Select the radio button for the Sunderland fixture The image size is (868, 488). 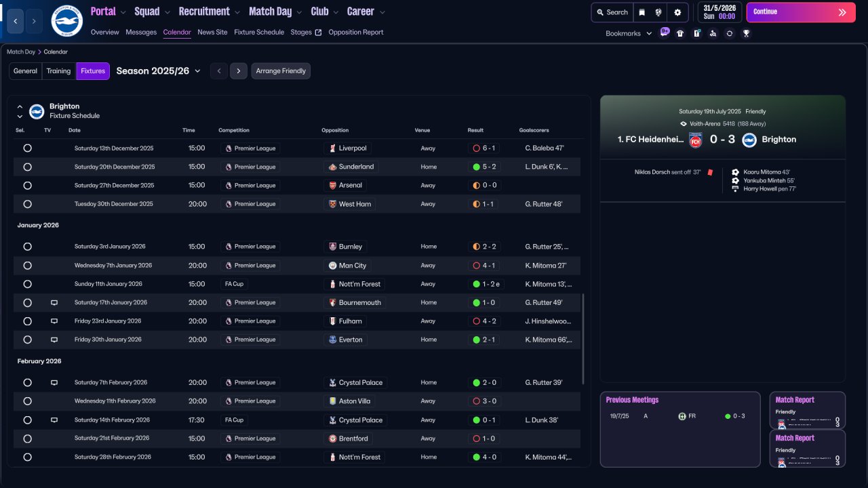coord(27,167)
